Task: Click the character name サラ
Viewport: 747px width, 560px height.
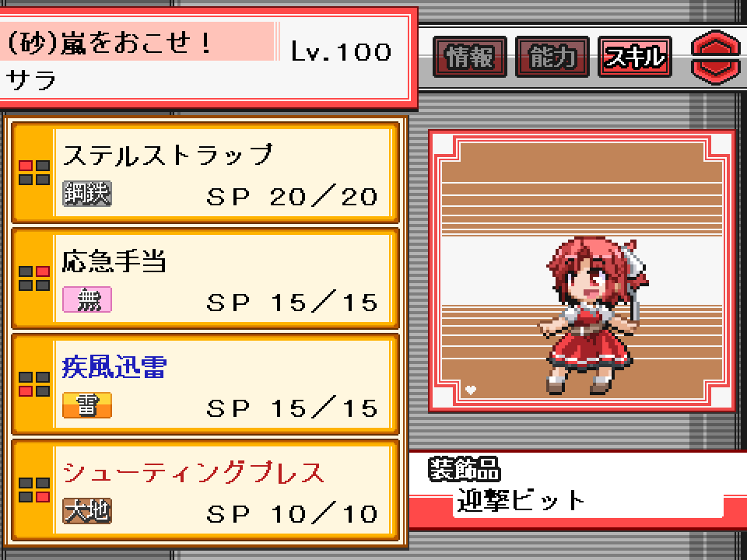Action: click(31, 79)
